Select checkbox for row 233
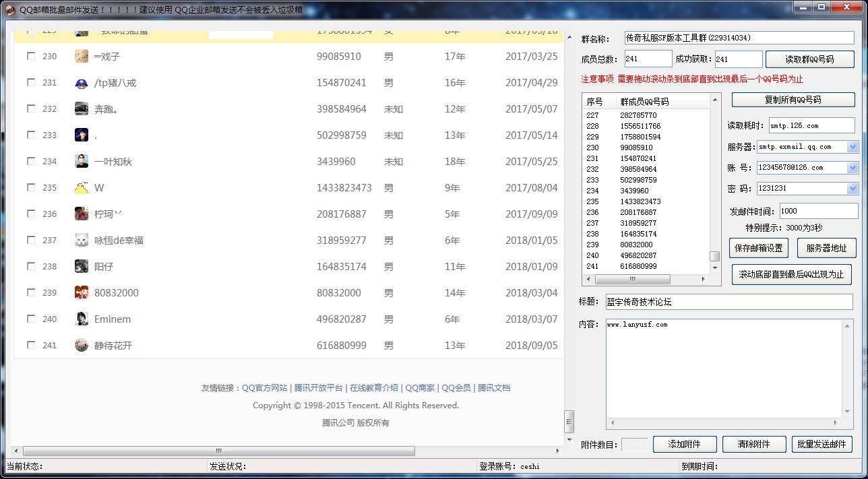The width and height of the screenshot is (868, 479). click(31, 135)
